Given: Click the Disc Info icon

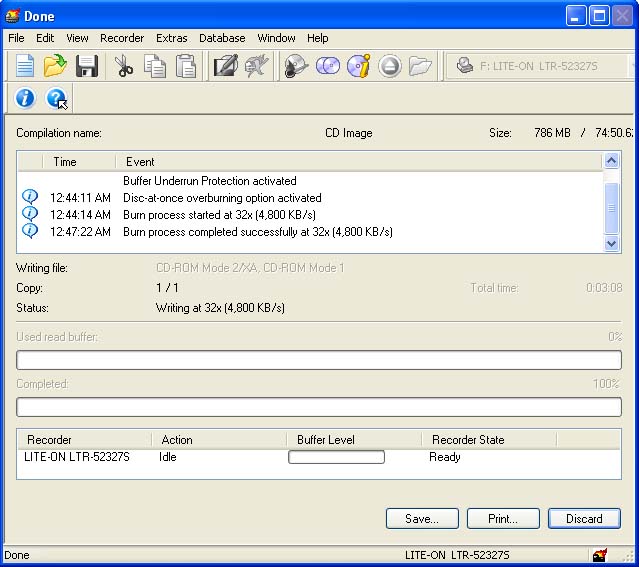Looking at the screenshot, I should (359, 66).
